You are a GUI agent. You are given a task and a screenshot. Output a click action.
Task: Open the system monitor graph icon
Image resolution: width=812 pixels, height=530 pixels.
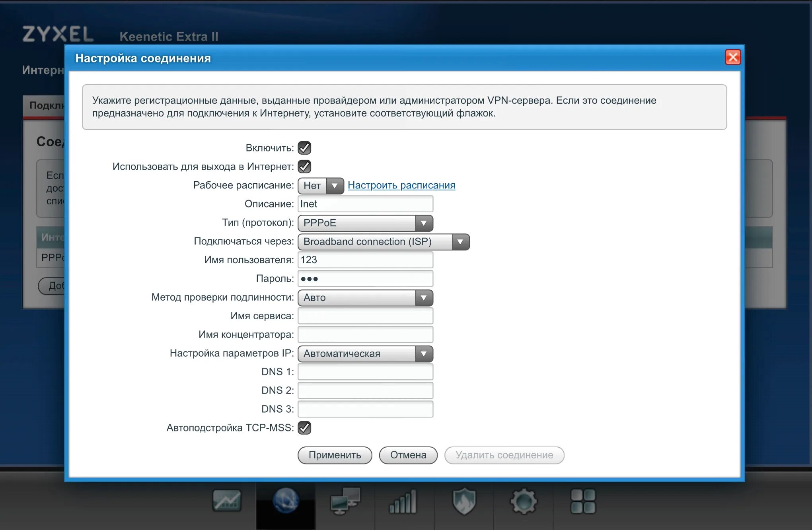coord(226,501)
